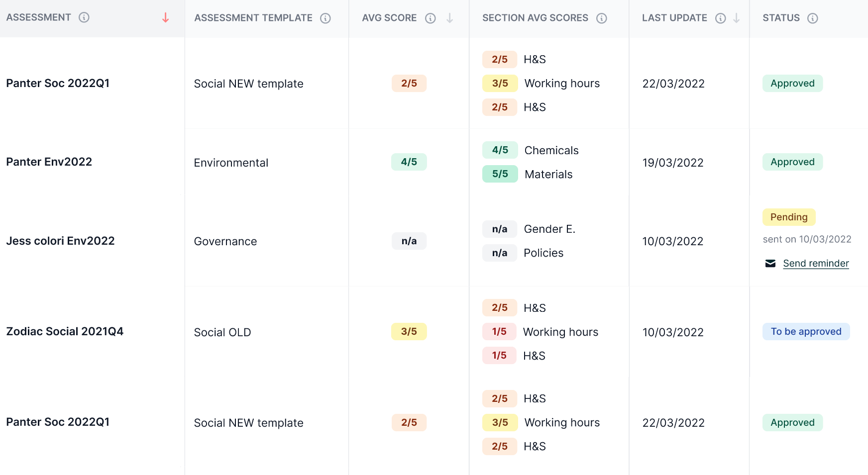The height and width of the screenshot is (475, 868).
Task: Open the STATUS column info icon
Action: 813,18
